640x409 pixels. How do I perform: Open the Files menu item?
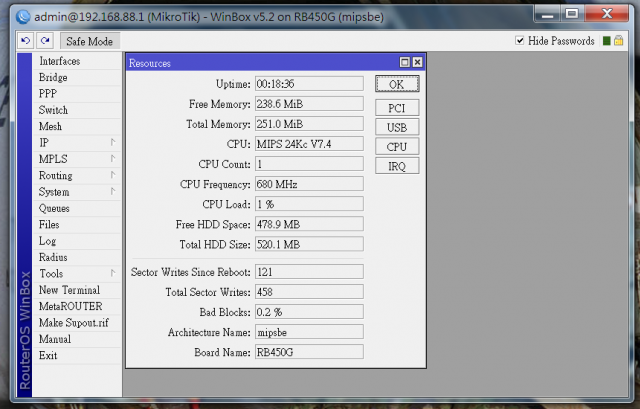[x=77, y=225]
